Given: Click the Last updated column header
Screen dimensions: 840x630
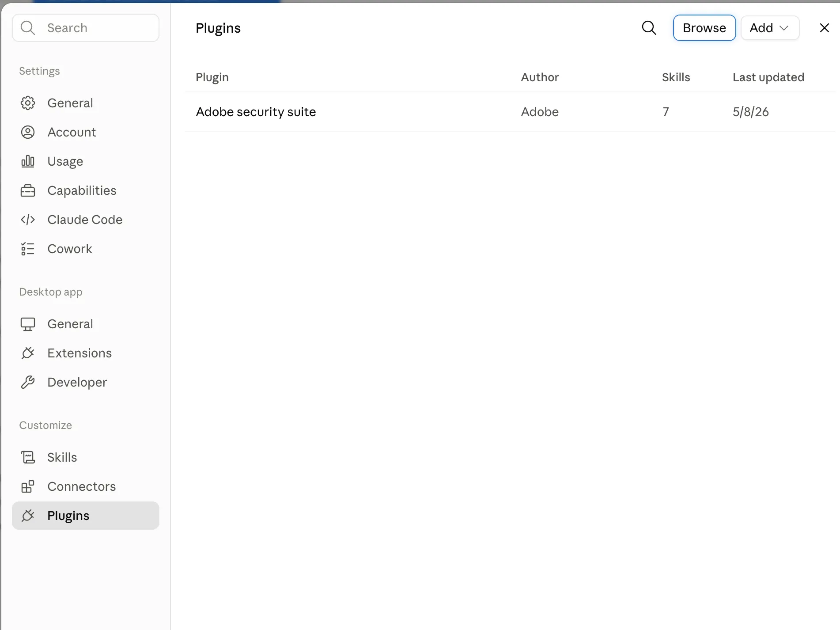Looking at the screenshot, I should (768, 77).
